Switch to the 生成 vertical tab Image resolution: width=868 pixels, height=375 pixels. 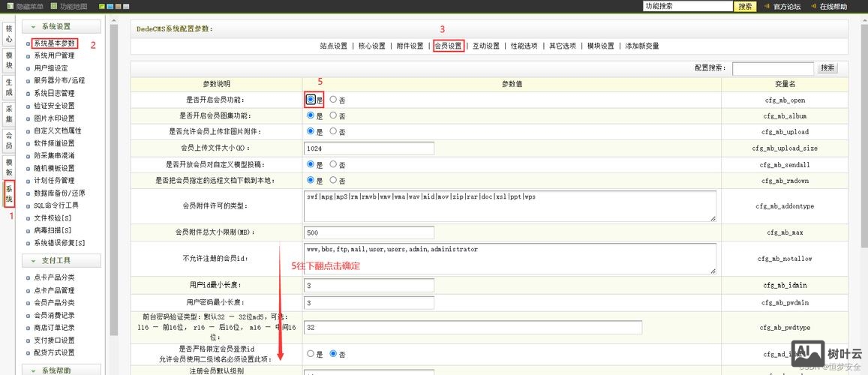pos(9,88)
